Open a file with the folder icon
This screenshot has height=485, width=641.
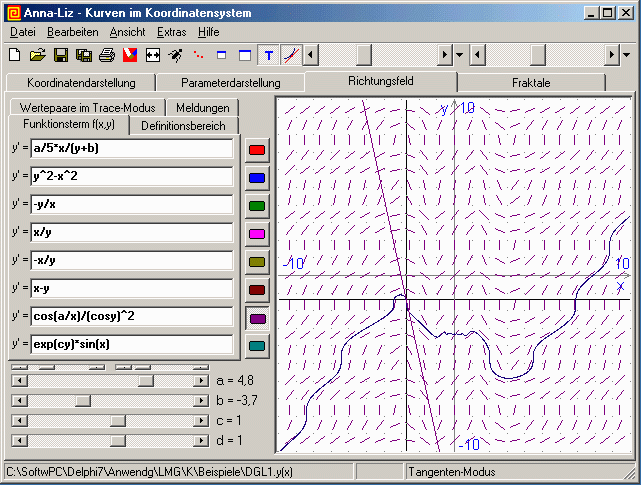37,54
